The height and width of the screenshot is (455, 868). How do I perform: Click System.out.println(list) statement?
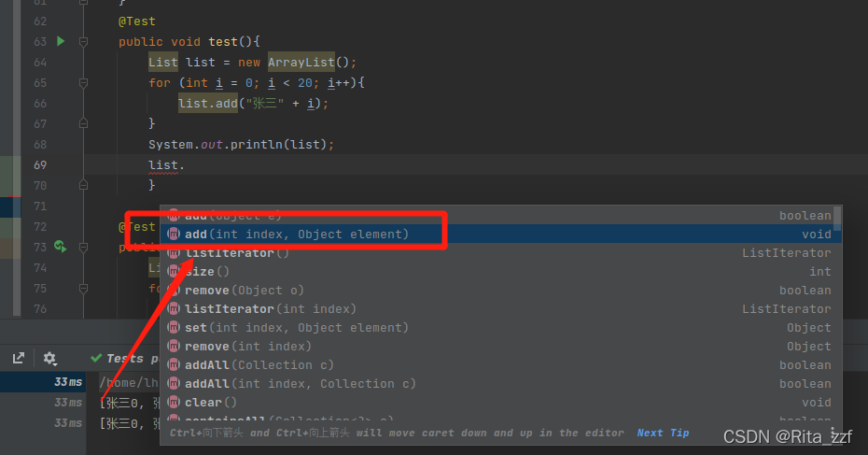pyautogui.click(x=242, y=145)
